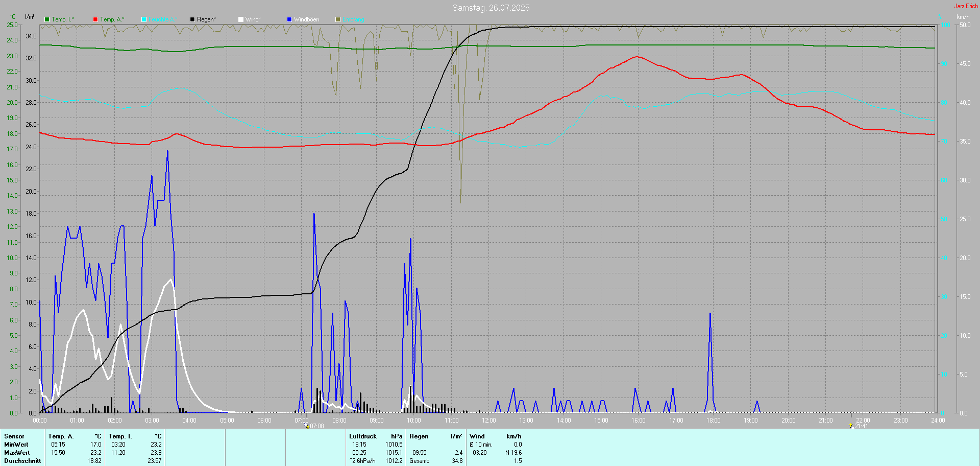Click the rain total value '34.8'
Viewport: 980px width, 466px height.
click(x=457, y=461)
